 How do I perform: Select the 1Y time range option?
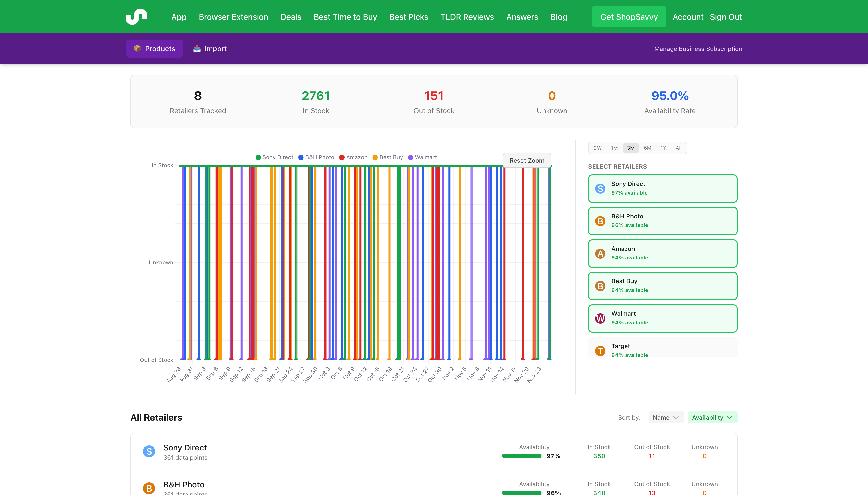click(x=663, y=148)
